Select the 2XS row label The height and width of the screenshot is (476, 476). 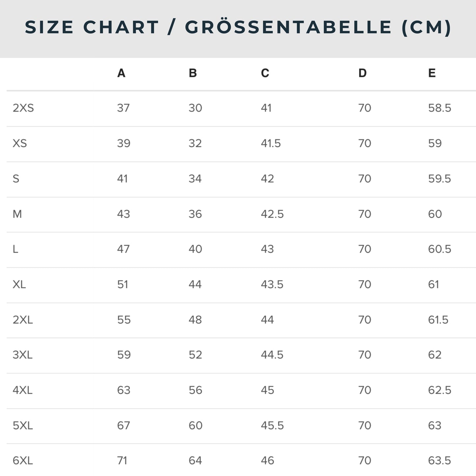click(x=23, y=108)
